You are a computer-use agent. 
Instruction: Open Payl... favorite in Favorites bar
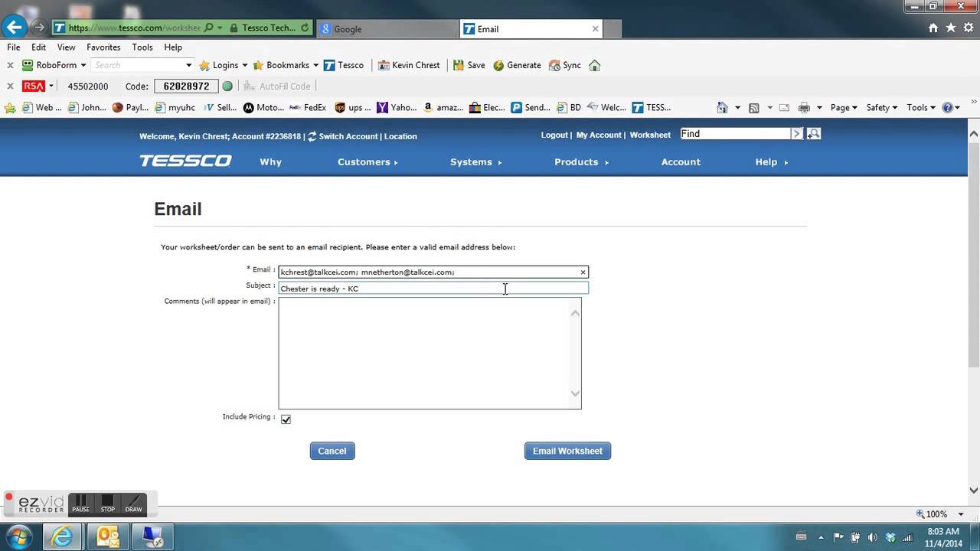[x=130, y=108]
